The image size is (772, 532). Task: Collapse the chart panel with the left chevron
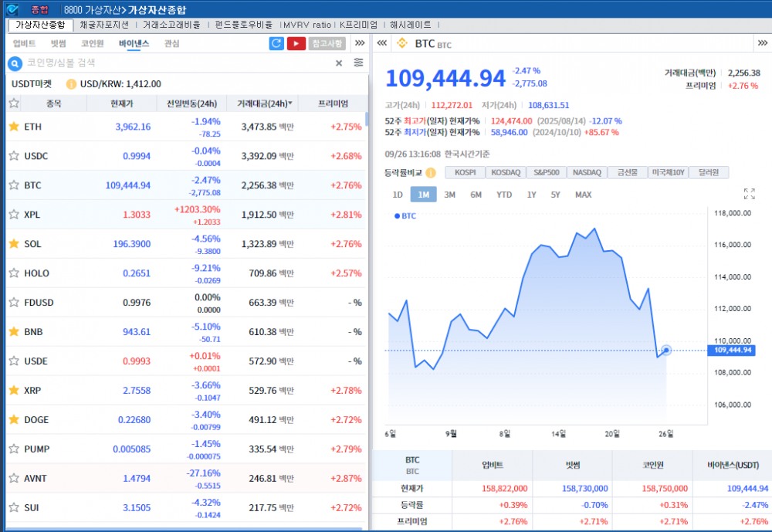point(382,44)
